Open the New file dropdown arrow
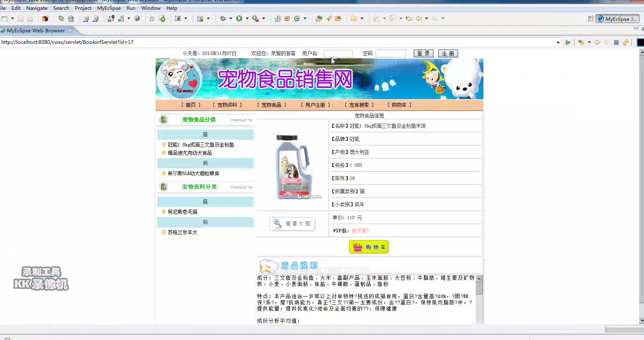The image size is (644, 340). coord(12,18)
